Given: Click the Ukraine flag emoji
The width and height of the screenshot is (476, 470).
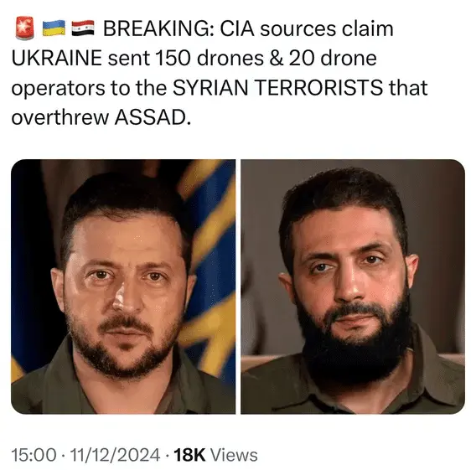Looking at the screenshot, I should (x=54, y=28).
